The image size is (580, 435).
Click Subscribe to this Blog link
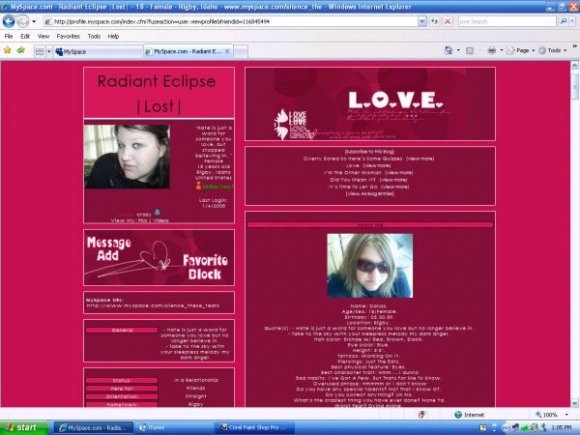[x=370, y=152]
